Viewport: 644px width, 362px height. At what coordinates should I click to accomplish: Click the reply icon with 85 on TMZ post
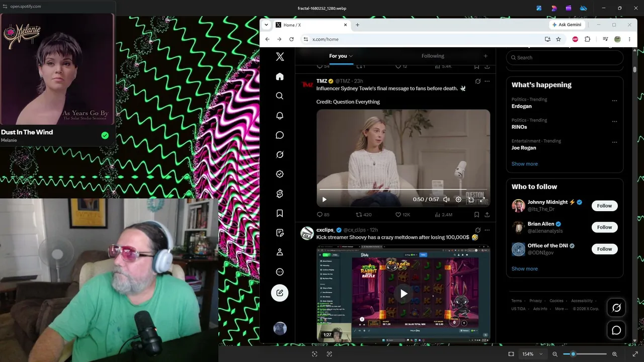pyautogui.click(x=323, y=215)
